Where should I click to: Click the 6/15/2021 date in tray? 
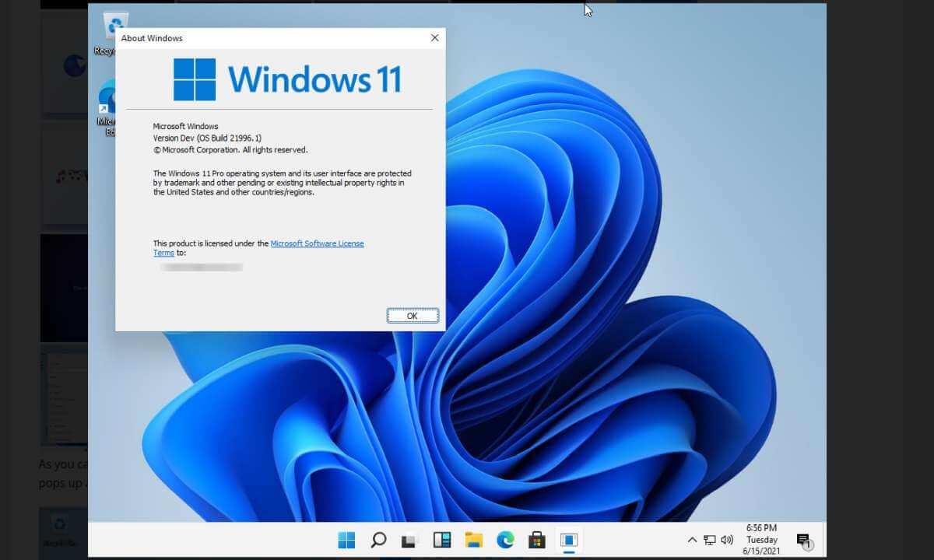(x=761, y=551)
